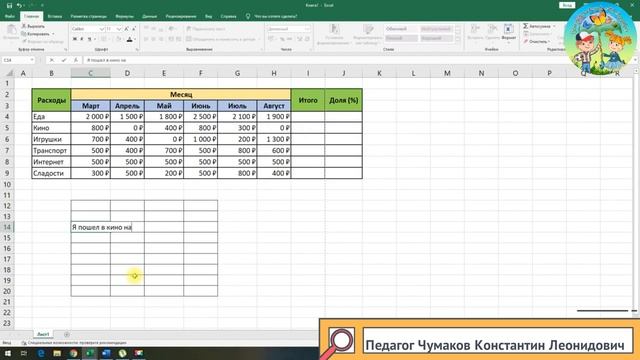Click the Insert cells (Вставить) icon

(475, 29)
